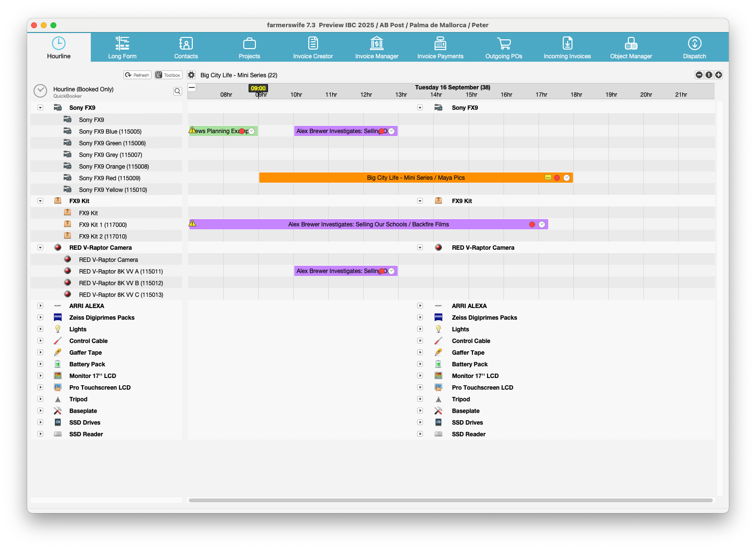
Task: Expand Zeiss Digiprimes Packs in left tree
Action: pos(40,317)
